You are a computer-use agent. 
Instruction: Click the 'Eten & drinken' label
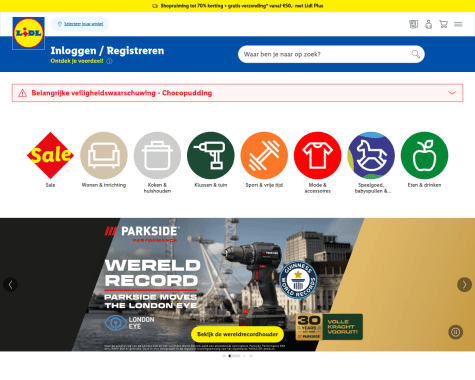coord(424,185)
